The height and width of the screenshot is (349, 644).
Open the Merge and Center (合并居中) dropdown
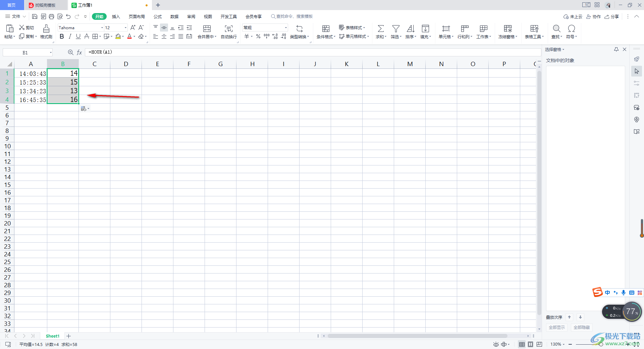click(215, 37)
